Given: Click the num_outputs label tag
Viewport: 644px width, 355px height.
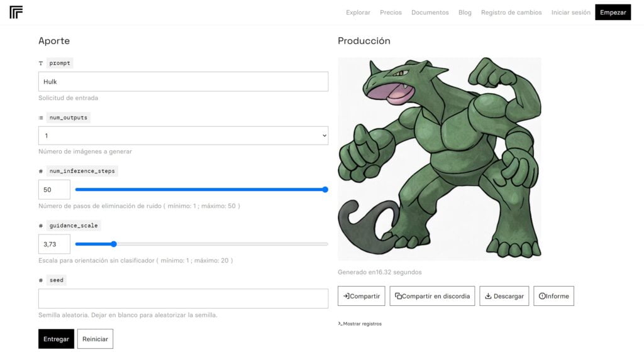Looking at the screenshot, I should tap(68, 117).
